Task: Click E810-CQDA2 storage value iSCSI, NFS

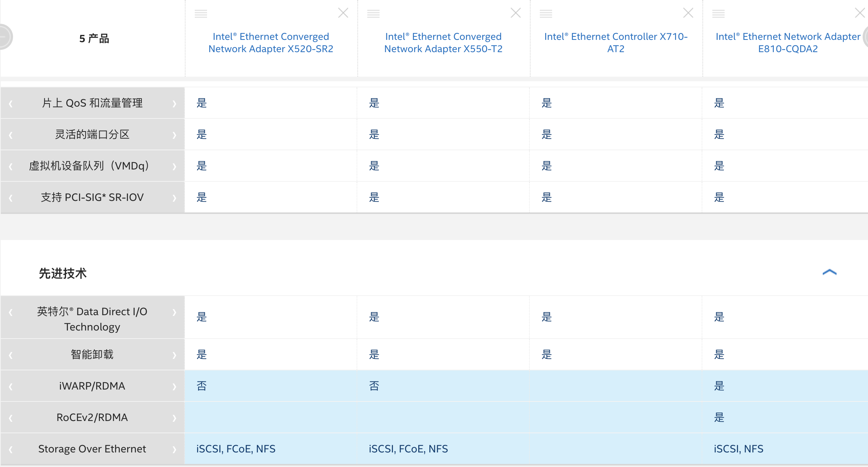Action: (x=738, y=449)
